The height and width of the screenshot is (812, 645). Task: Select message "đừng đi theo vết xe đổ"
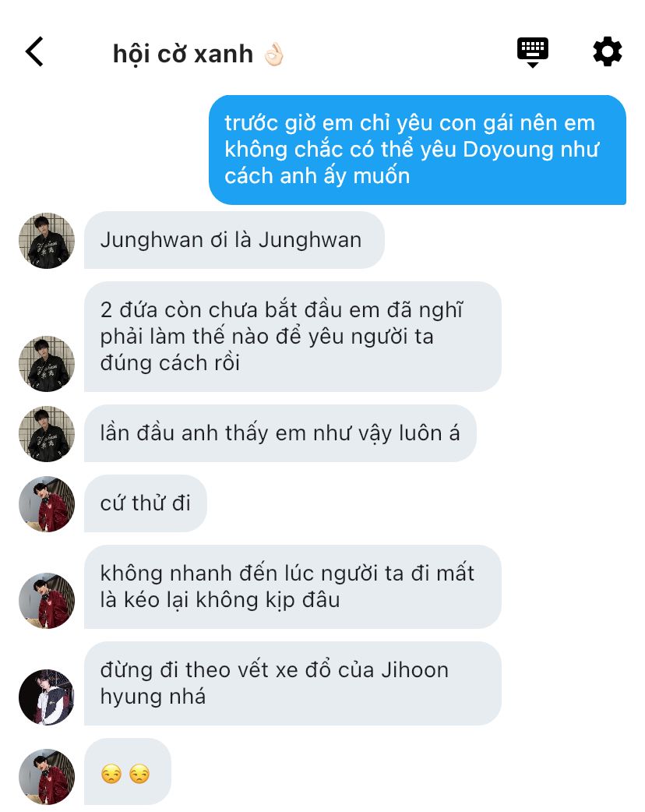292,683
